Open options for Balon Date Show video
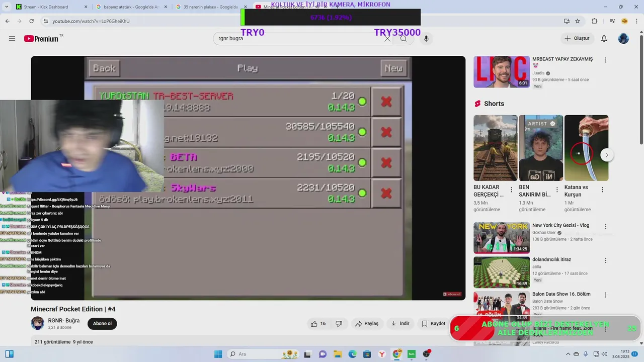644x362 pixels. coord(606,295)
